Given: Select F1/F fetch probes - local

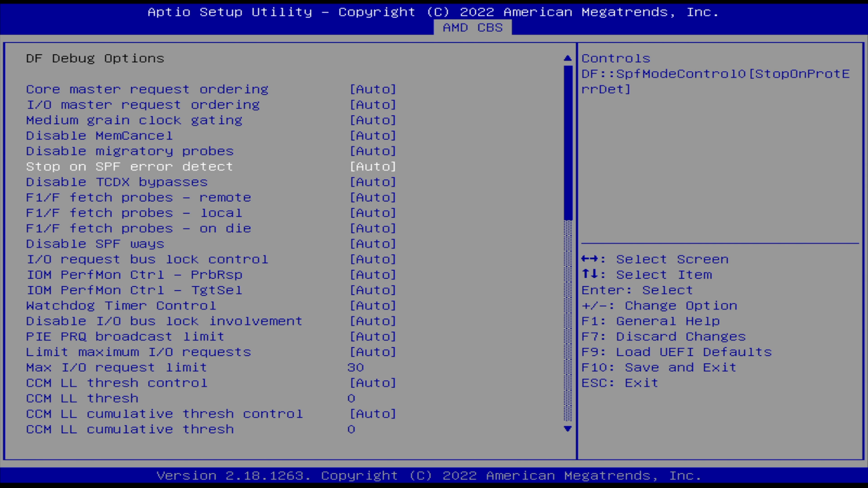Looking at the screenshot, I should coord(134,213).
